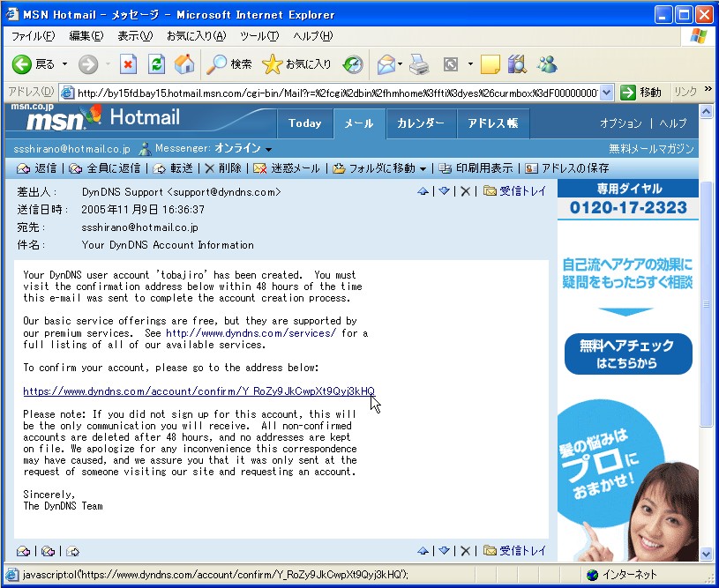Click page scrollbar up arrow
The height and width of the screenshot is (588, 719).
coord(706,111)
